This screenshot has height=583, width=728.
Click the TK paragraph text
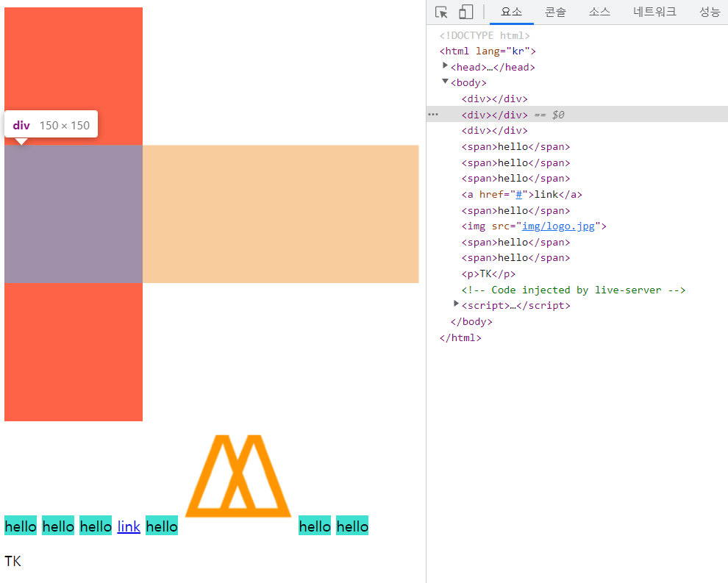[x=13, y=561]
